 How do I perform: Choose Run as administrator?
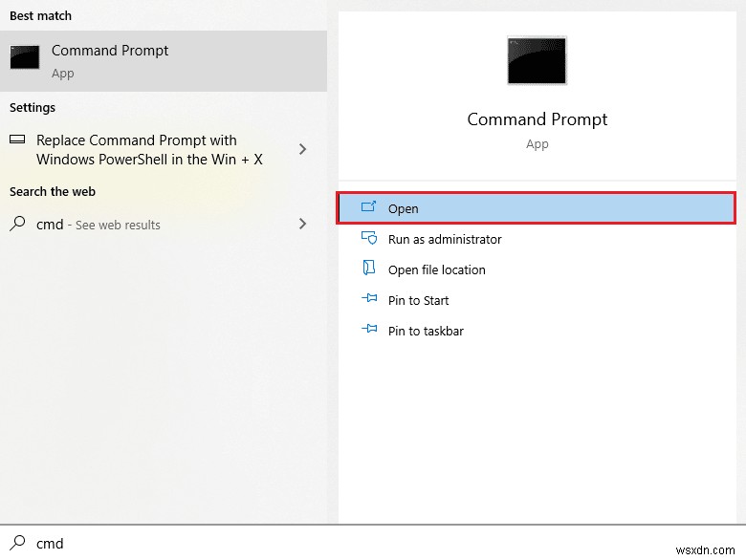[445, 239]
